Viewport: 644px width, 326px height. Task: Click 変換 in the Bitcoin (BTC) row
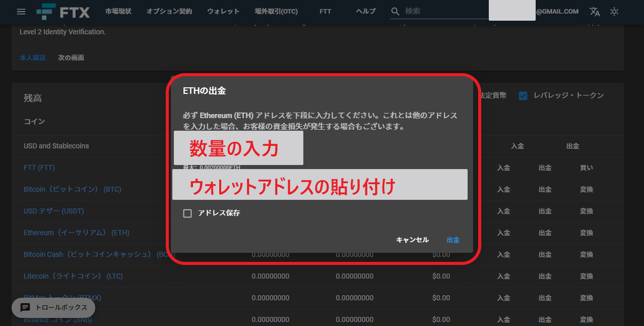[x=587, y=189]
